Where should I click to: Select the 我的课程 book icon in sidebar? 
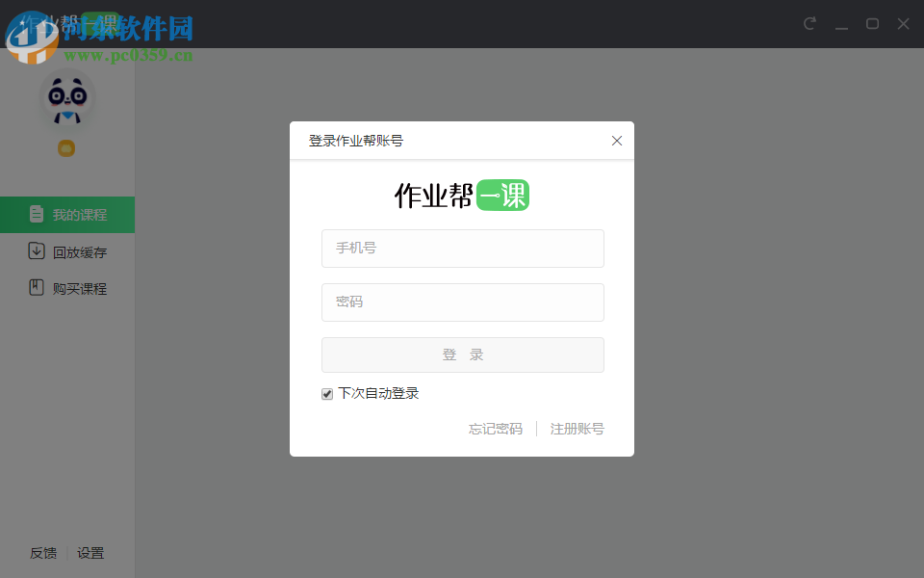click(36, 214)
